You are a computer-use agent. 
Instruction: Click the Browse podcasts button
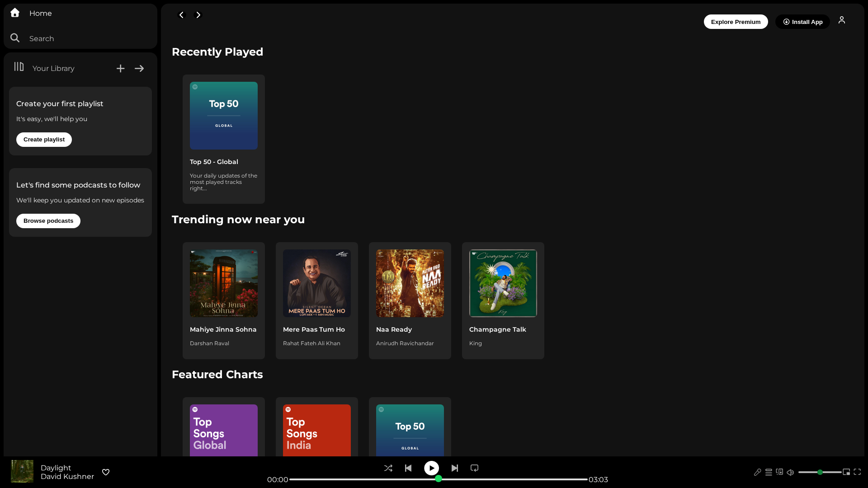(48, 221)
